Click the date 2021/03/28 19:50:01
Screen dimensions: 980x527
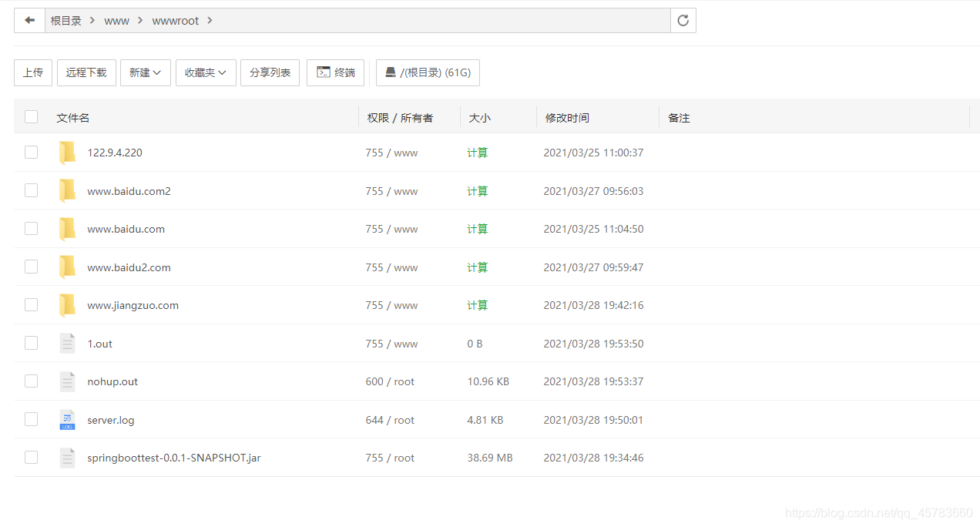tap(593, 420)
